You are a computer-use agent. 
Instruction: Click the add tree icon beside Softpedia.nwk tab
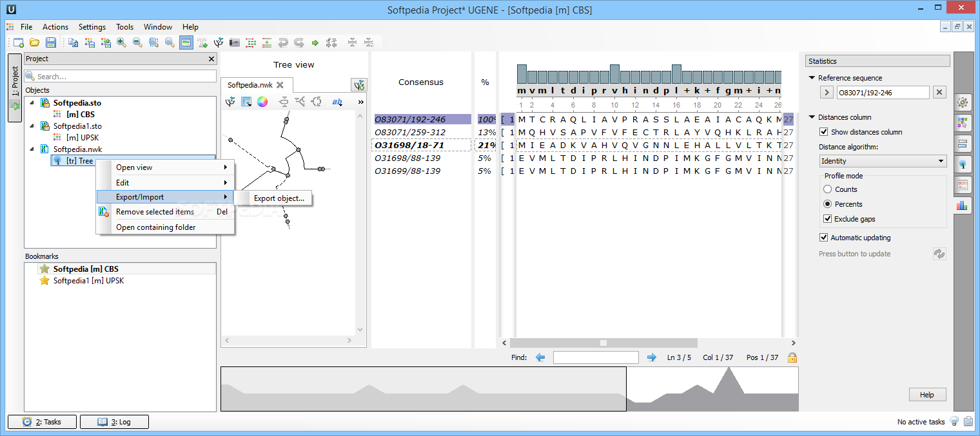[x=359, y=84]
